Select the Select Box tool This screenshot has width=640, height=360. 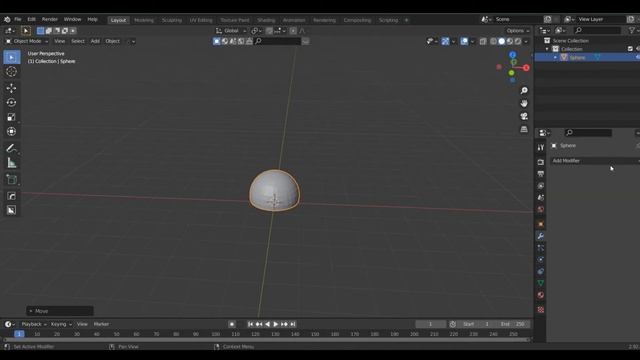(x=11, y=57)
